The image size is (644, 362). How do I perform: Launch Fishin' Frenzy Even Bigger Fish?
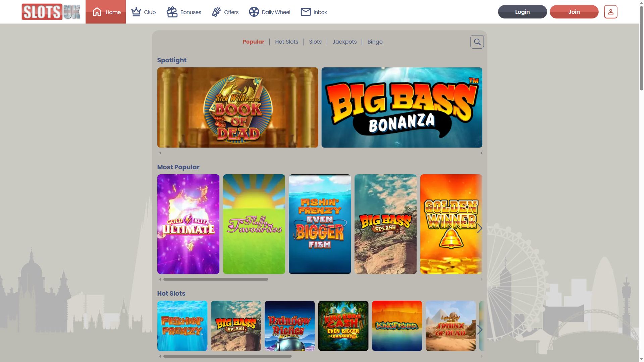coord(320,224)
